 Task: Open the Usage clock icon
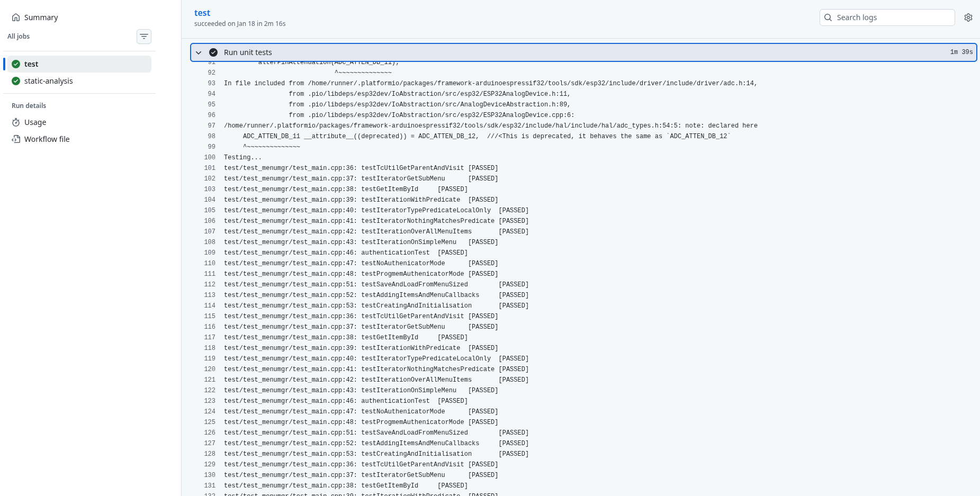point(16,122)
